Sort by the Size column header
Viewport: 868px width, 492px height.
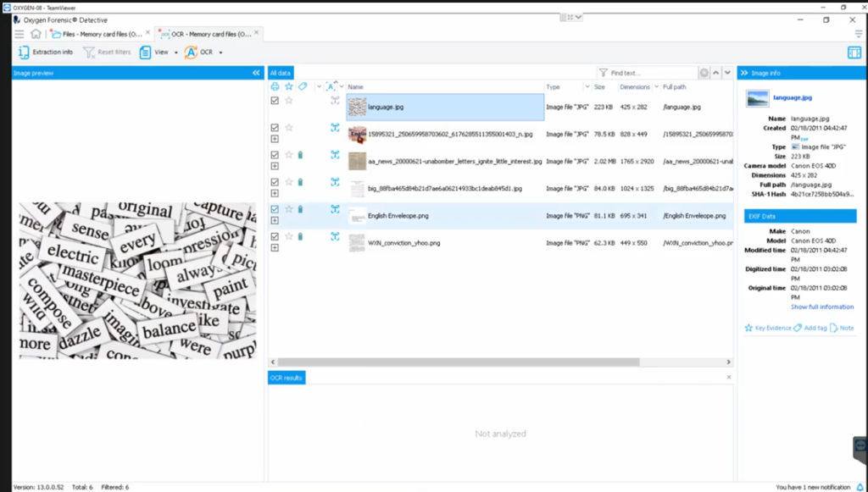point(599,86)
